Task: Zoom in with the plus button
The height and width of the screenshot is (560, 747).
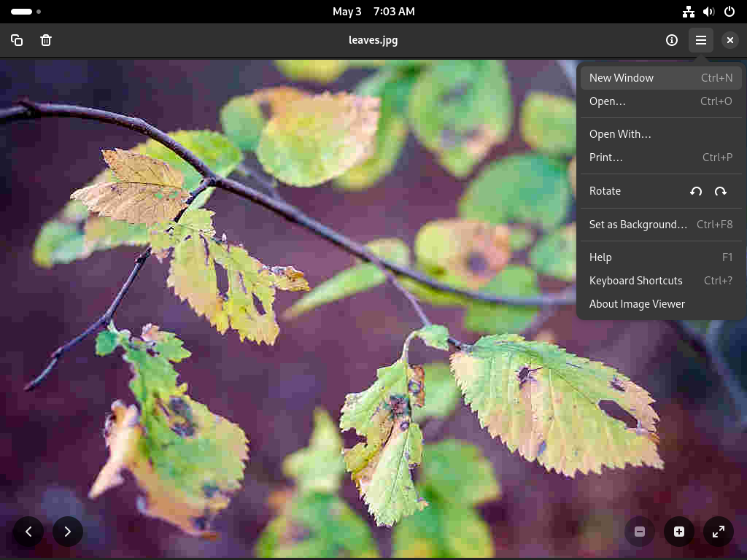Action: 679,532
